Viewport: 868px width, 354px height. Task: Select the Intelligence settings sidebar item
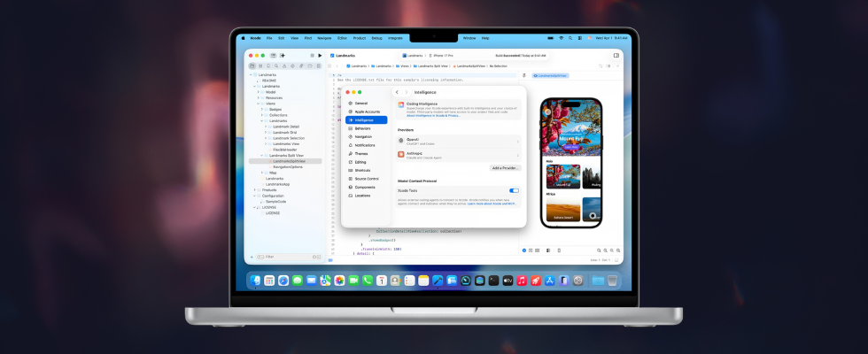pos(364,119)
